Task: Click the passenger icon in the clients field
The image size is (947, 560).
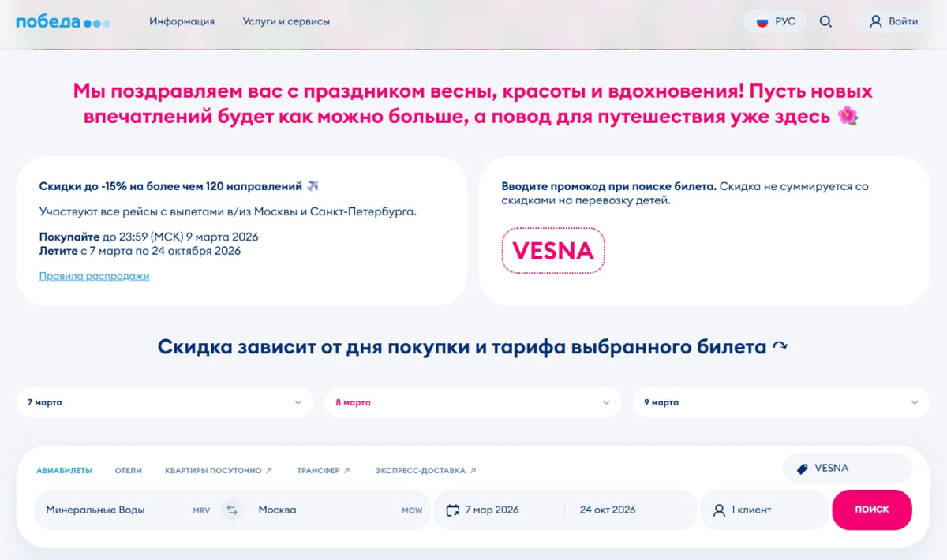Action: pyautogui.click(x=719, y=510)
